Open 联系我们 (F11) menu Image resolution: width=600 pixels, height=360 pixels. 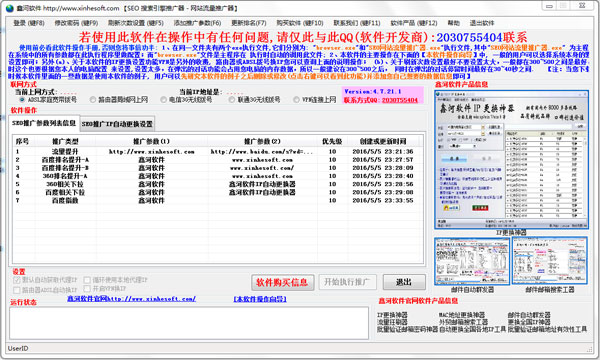[357, 23]
